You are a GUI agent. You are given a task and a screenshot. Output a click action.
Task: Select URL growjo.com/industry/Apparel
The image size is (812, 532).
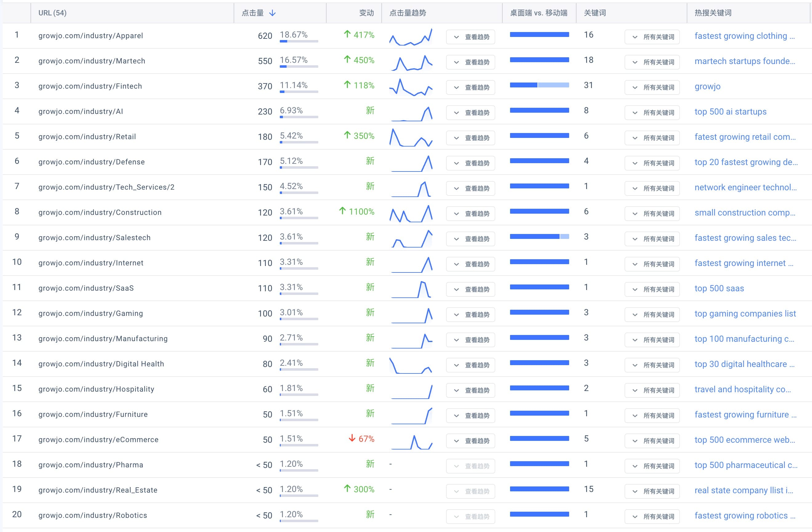[91, 35]
